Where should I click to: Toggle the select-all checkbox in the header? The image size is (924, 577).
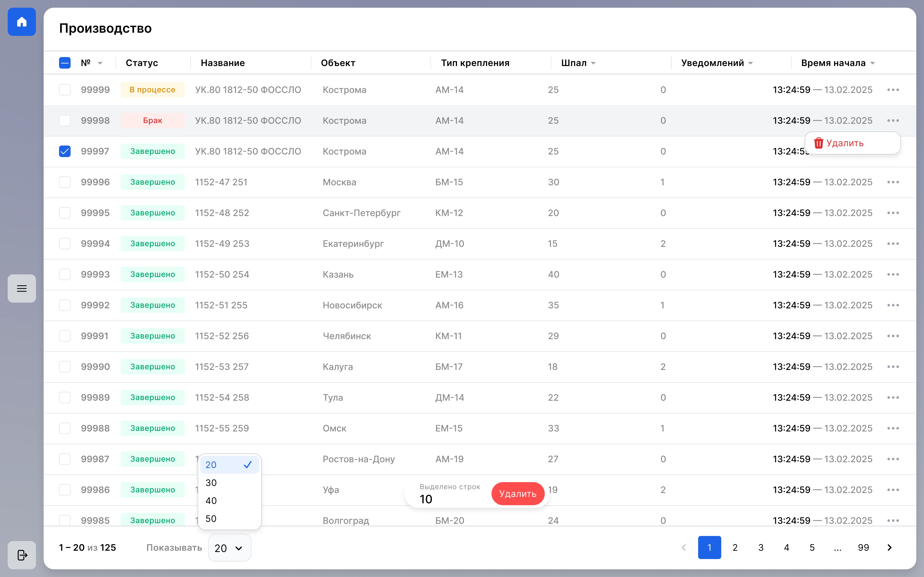tap(65, 63)
